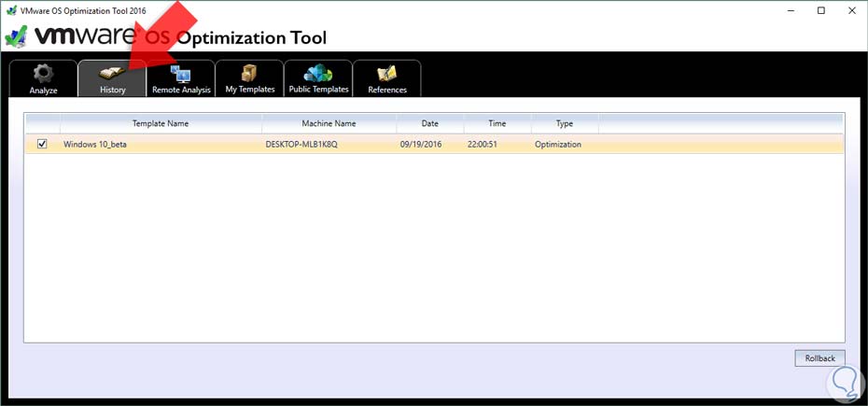The image size is (868, 406).
Task: Click the 22:00:51 time cell
Action: 483,145
